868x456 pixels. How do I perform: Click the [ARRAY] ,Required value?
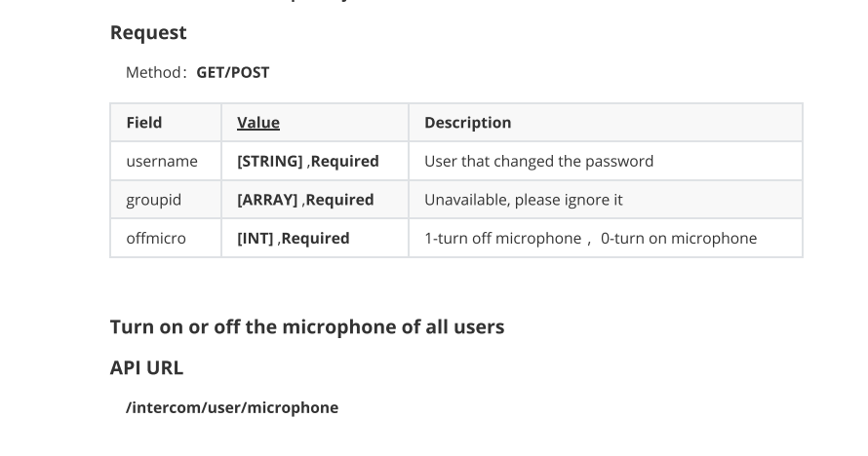coord(305,200)
